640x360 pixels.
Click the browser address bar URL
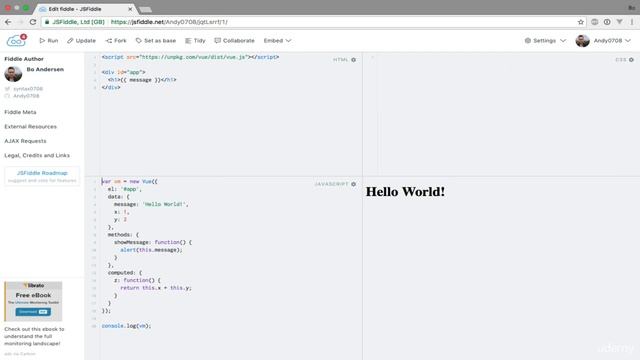169,22
